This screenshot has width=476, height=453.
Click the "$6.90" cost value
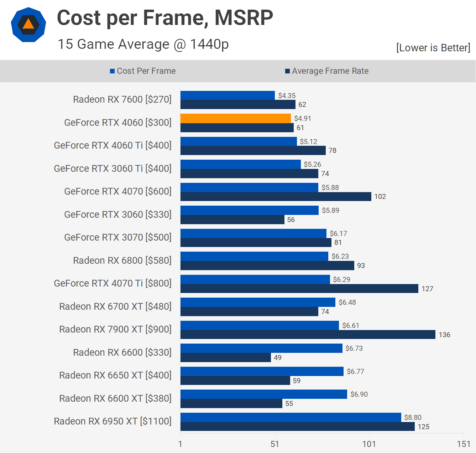359,394
